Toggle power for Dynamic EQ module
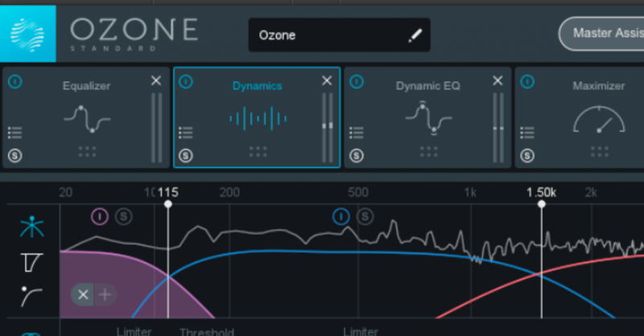The height and width of the screenshot is (336, 644). point(357,82)
